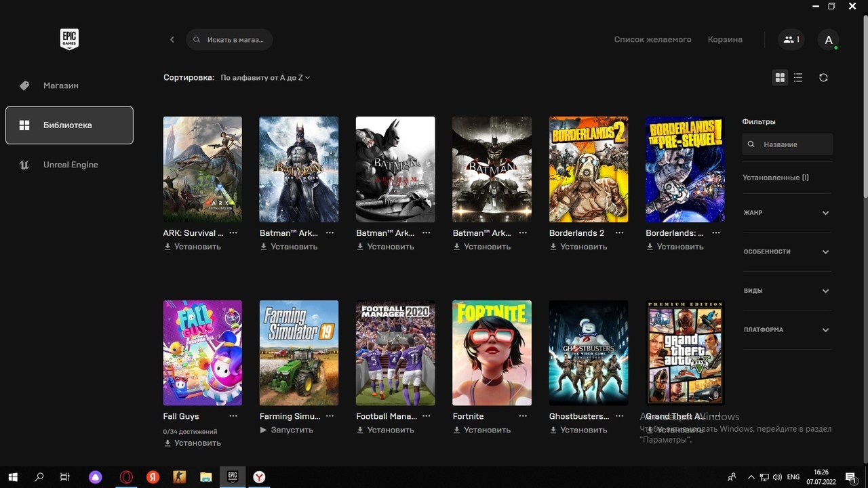Install Fall Guys
This screenshot has width=868, height=488.
[193, 443]
